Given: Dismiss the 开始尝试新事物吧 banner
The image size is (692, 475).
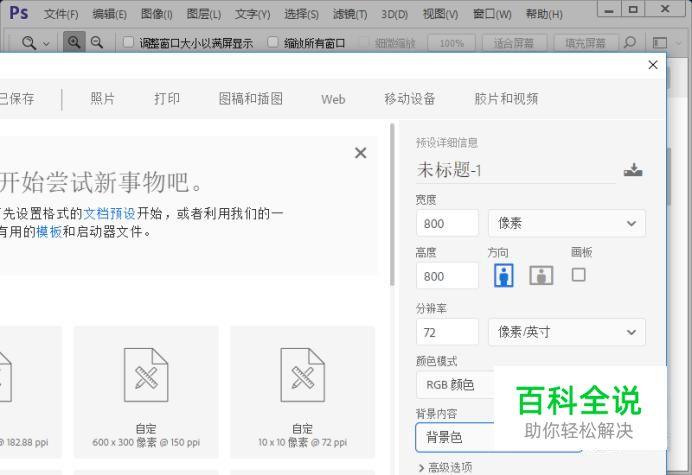Looking at the screenshot, I should [361, 153].
